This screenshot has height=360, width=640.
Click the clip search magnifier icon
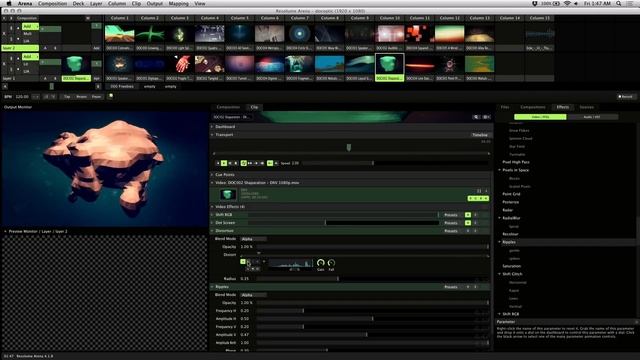[x=476, y=117]
